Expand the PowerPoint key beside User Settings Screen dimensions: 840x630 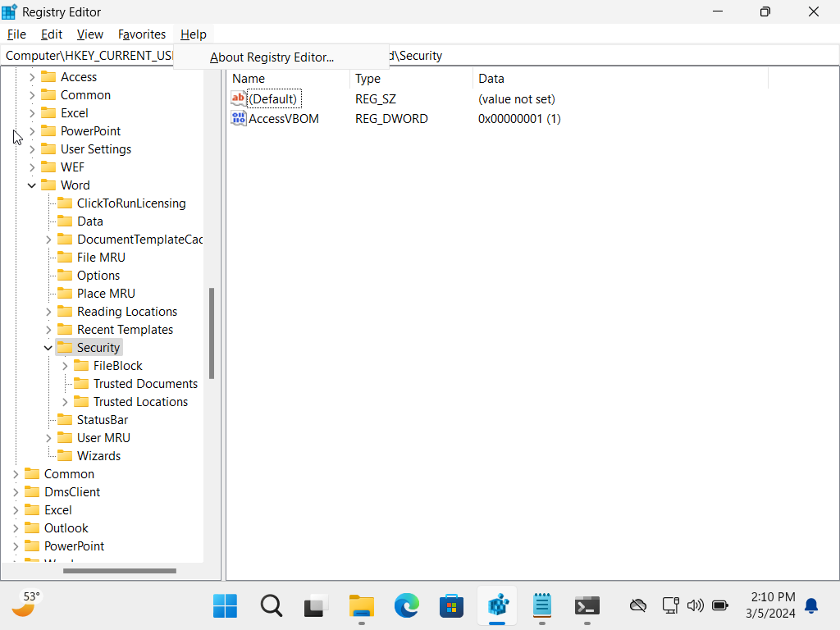(x=32, y=131)
